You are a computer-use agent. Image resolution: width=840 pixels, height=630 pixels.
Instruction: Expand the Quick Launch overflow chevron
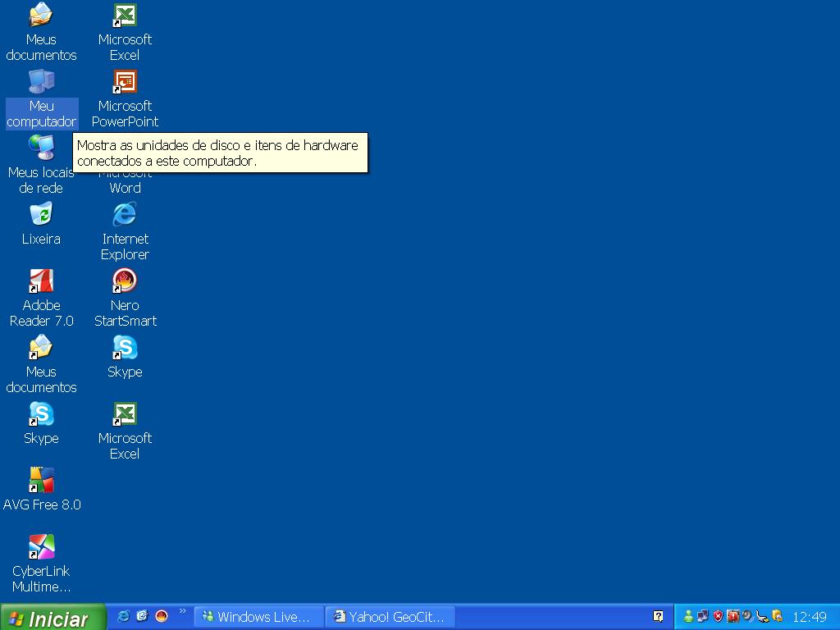(183, 611)
